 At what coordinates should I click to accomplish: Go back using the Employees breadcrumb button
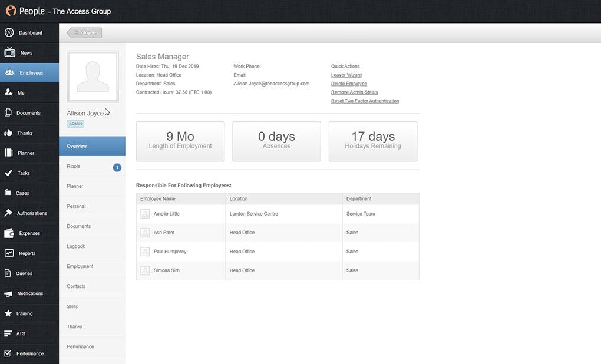click(x=84, y=32)
